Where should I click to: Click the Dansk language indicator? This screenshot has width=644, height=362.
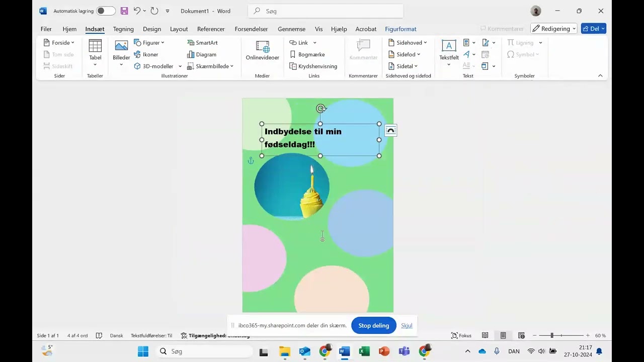(x=116, y=335)
